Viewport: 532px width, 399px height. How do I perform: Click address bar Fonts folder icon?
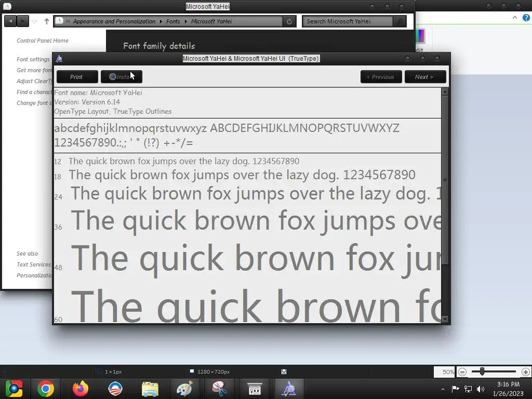tap(59, 21)
